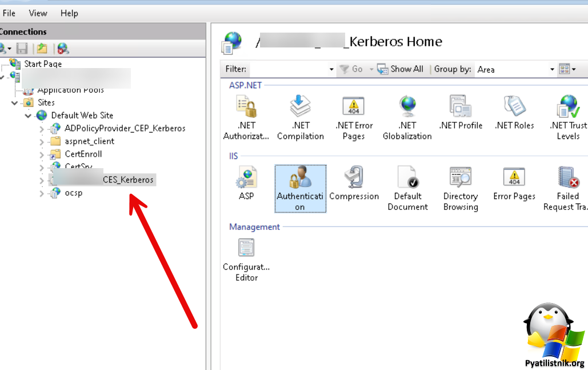Open Default Document feature

407,188
